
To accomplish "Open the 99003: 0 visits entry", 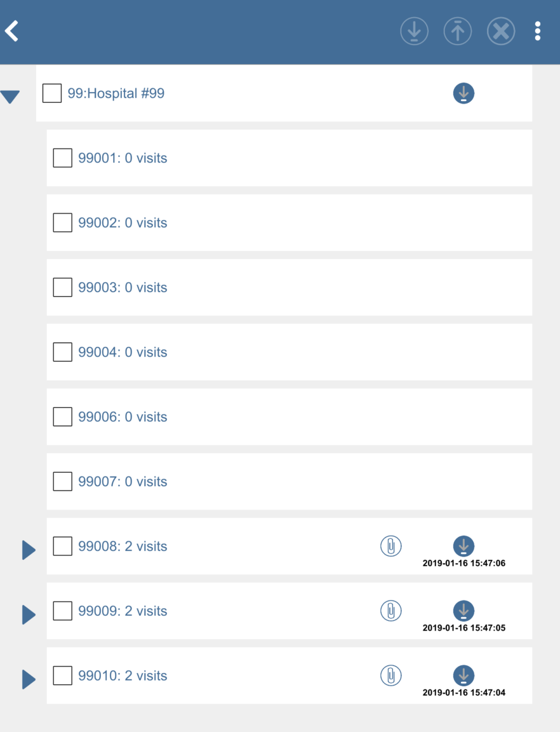I will click(123, 288).
